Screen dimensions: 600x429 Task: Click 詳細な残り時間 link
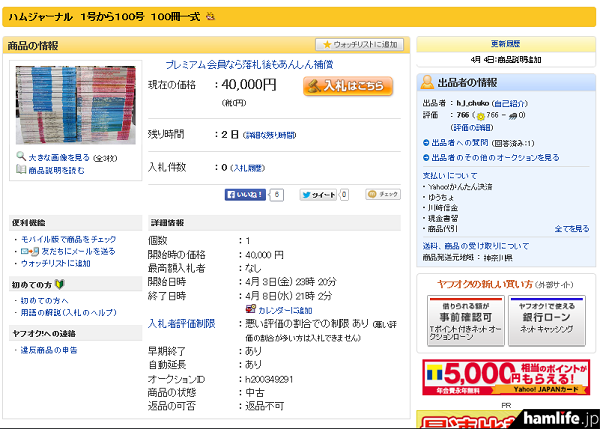tap(270, 134)
